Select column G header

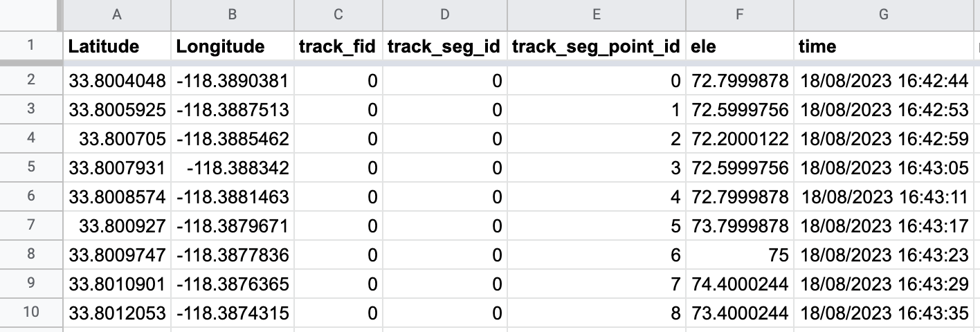point(883,15)
